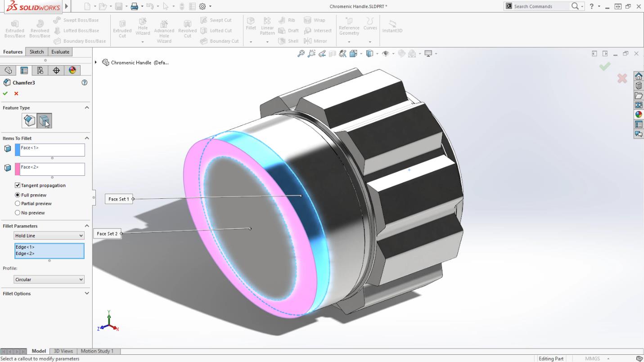Expand the Fillet Options section

pyautogui.click(x=86, y=293)
